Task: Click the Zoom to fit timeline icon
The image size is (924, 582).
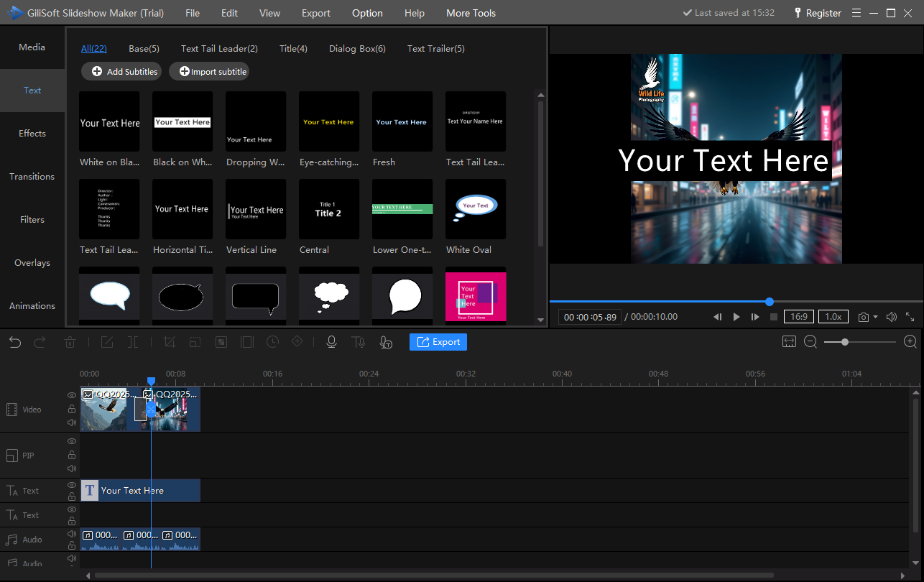Action: 790,342
